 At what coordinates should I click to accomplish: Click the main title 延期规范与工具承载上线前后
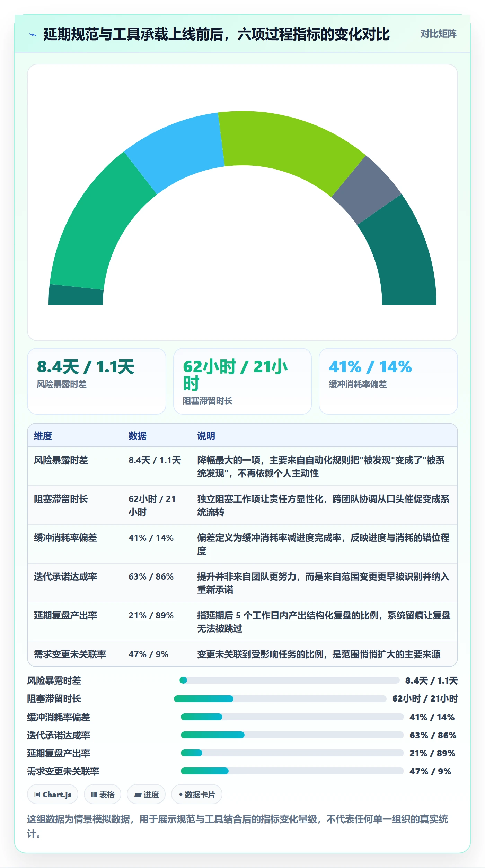(x=217, y=34)
